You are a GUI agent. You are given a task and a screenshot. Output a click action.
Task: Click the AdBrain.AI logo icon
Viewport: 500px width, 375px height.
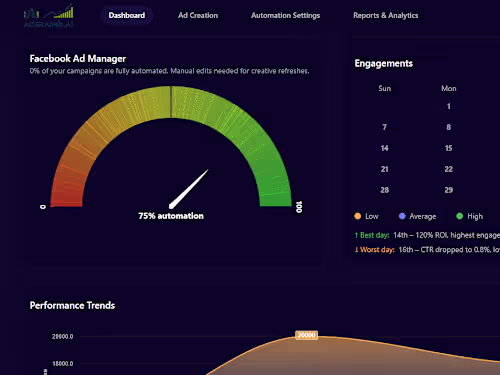coord(49,15)
